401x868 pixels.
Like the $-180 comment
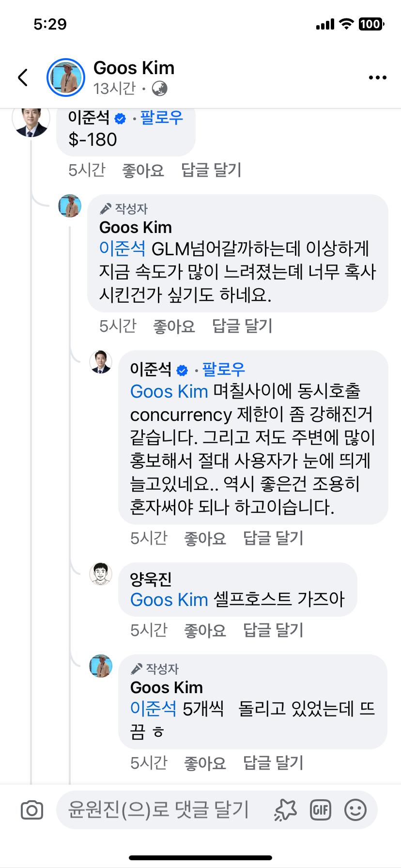point(143,170)
